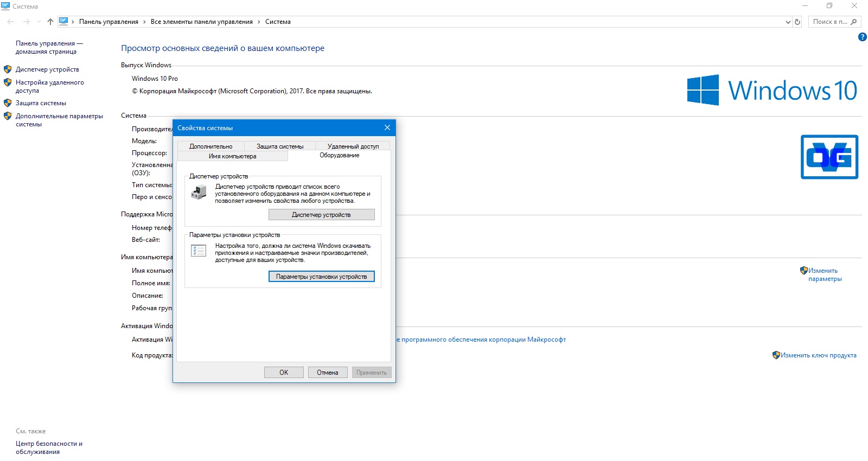Click the back navigation arrow

(x=11, y=22)
